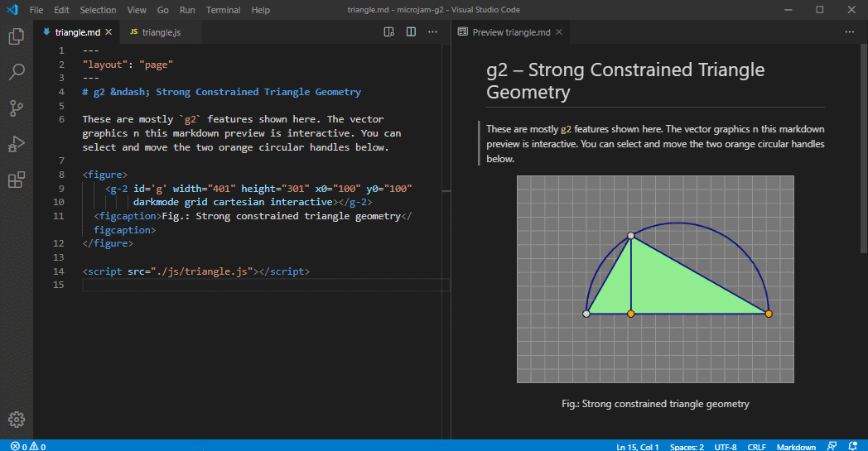Viewport: 868px width, 451px height.
Task: Close the Preview triangle.md tab
Action: [559, 32]
